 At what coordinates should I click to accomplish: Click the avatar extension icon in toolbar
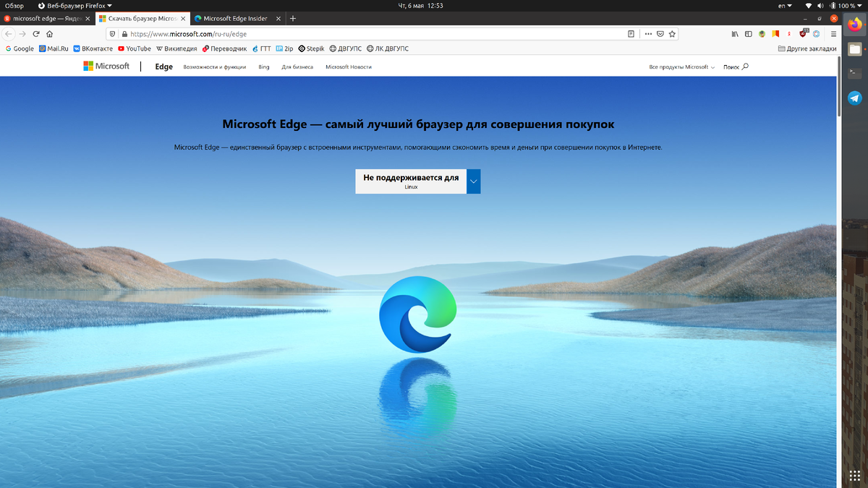(762, 33)
